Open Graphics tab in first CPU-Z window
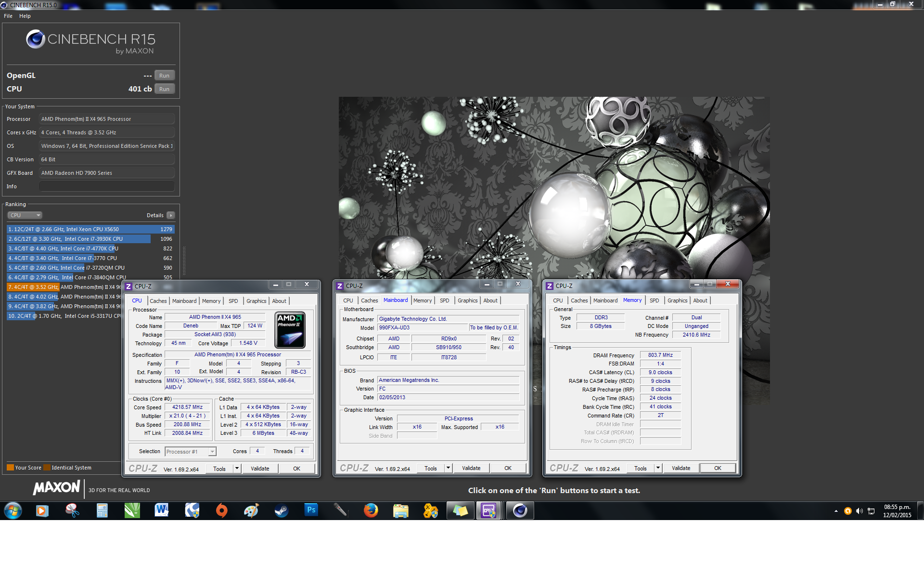 pyautogui.click(x=256, y=301)
